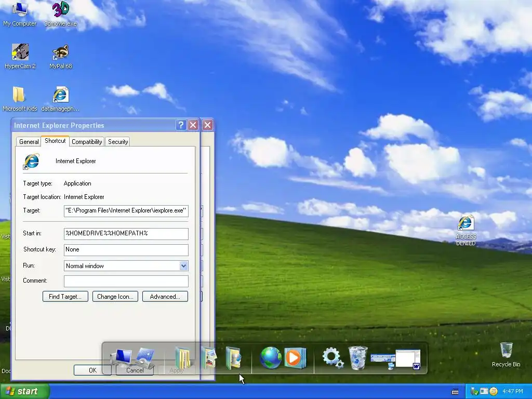Open the gears settings icon in the dock
The height and width of the screenshot is (399, 532).
coord(332,357)
